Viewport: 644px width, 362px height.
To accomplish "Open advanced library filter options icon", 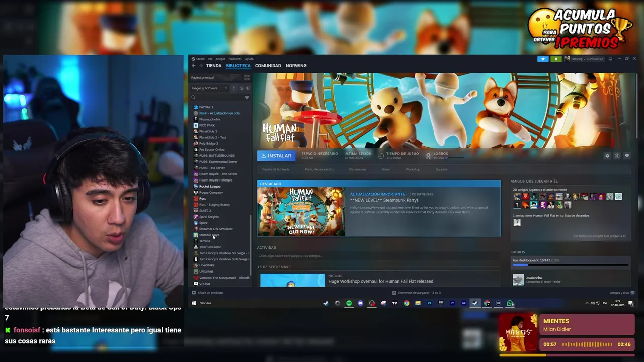I will 247,97.
